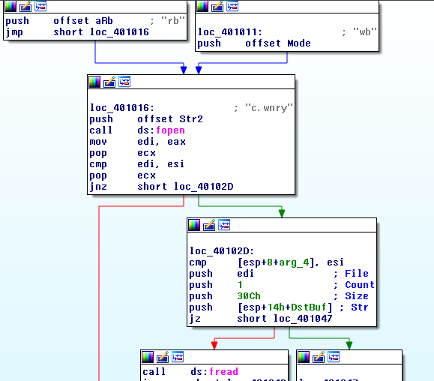Set node color for loc_401016 block
The image size is (434, 381).
click(94, 82)
